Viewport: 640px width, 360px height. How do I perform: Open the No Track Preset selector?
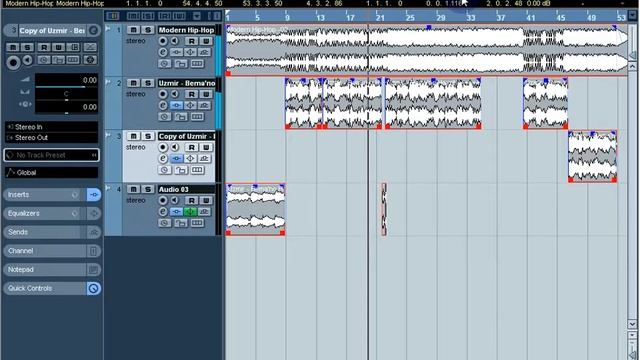(51, 155)
